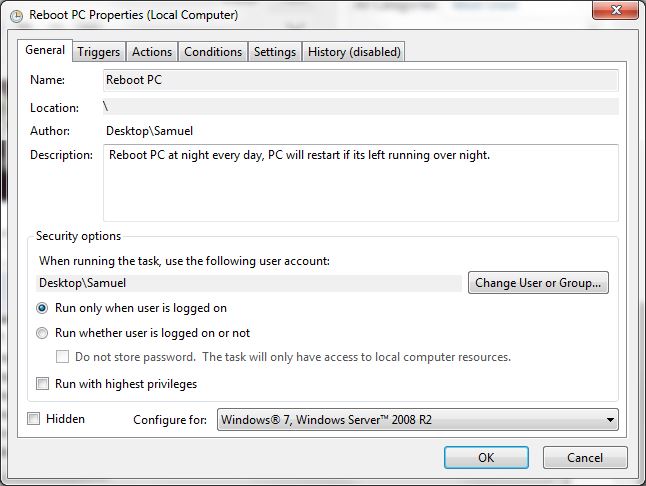The image size is (646, 486).
Task: Open the Triggers tab
Action: tap(98, 52)
